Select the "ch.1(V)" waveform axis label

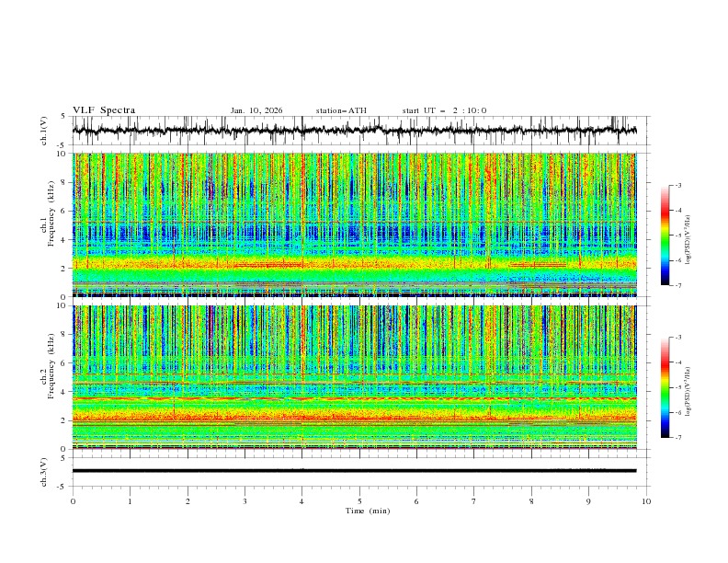(44, 131)
